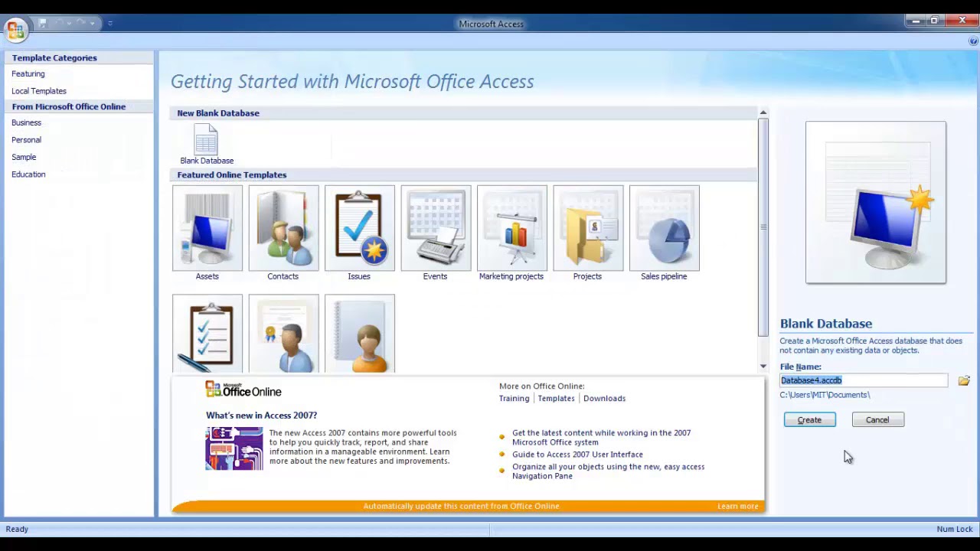Select the template with certificate and man

[x=283, y=334]
